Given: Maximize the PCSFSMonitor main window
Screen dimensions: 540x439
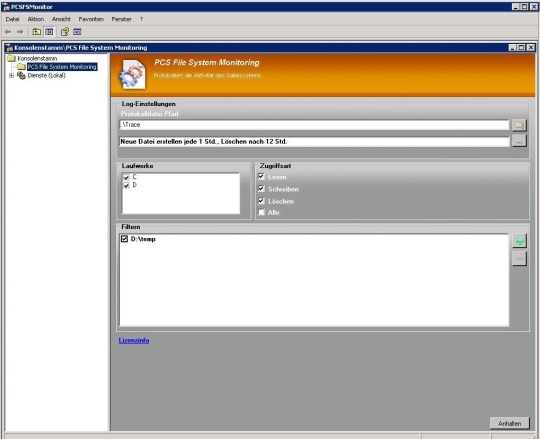Looking at the screenshot, I should pos(524,7).
